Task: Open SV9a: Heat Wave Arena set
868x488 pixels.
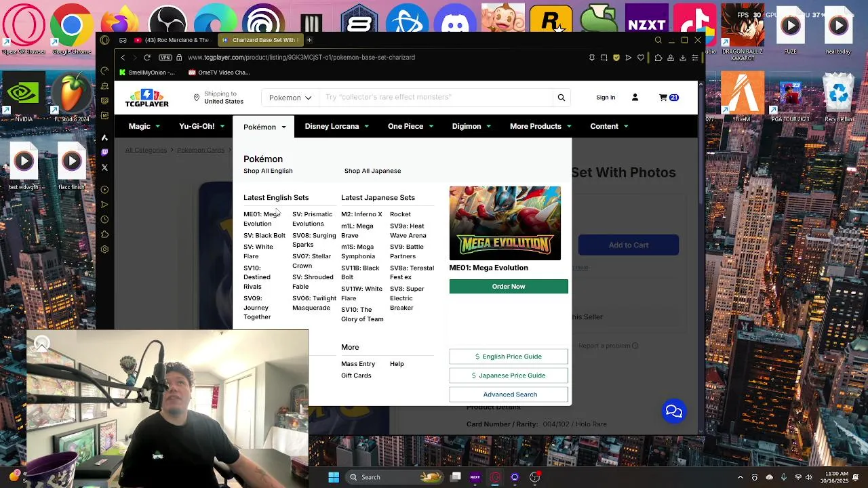Action: click(408, 230)
